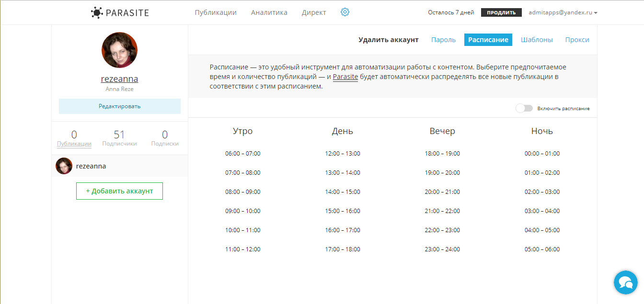Open the Директ menu item
The height and width of the screenshot is (304, 644).
point(314,13)
